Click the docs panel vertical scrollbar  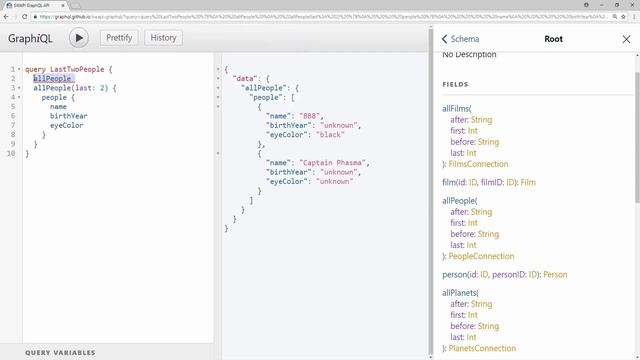(637, 137)
